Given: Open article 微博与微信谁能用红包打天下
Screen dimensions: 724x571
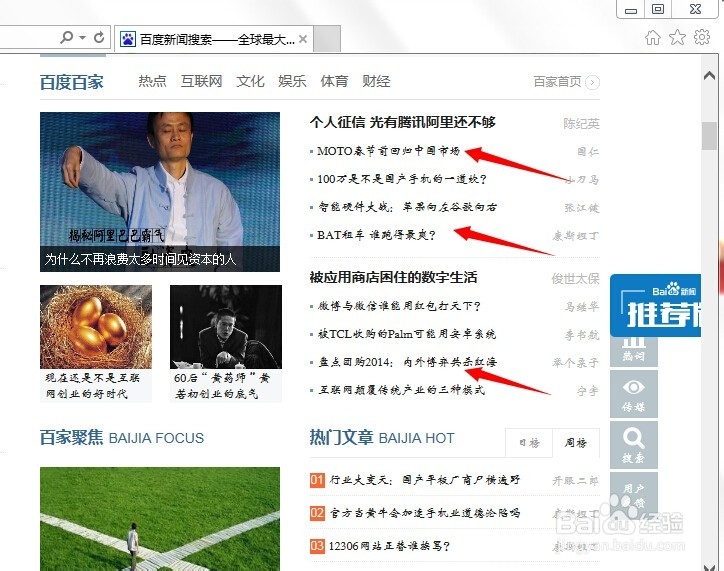Looking at the screenshot, I should 399,306.
